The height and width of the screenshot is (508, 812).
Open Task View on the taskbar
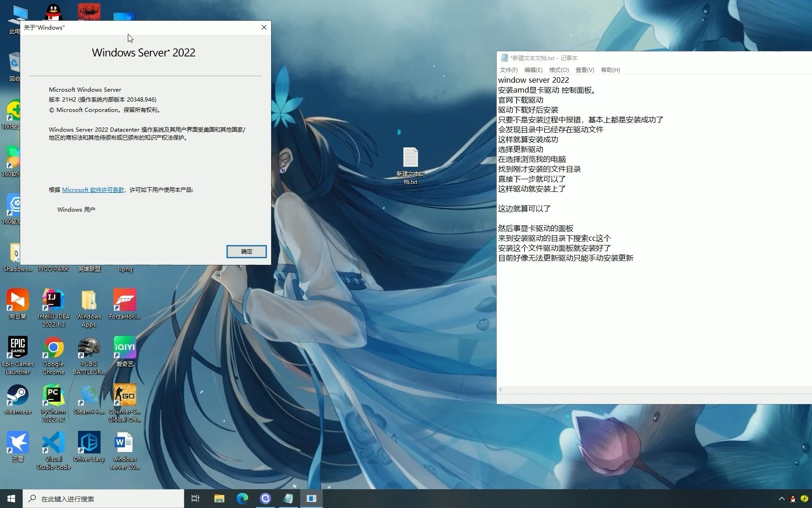[x=195, y=499]
